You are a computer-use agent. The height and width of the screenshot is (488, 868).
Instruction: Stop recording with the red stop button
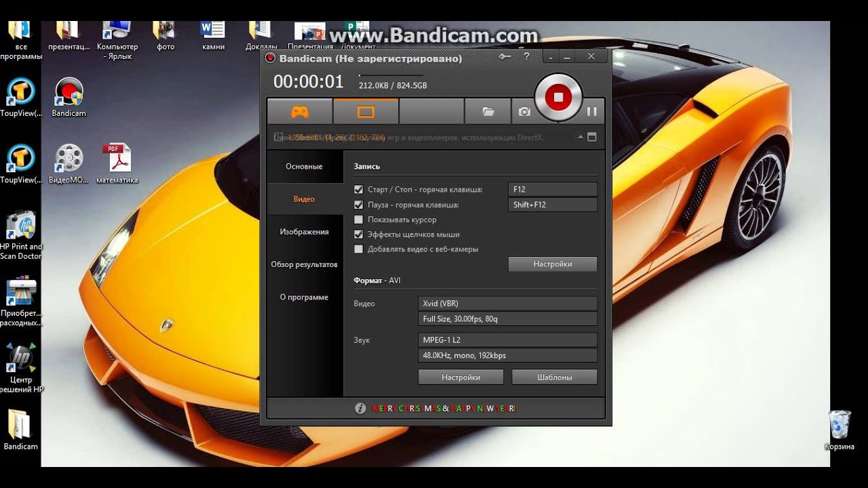(558, 98)
